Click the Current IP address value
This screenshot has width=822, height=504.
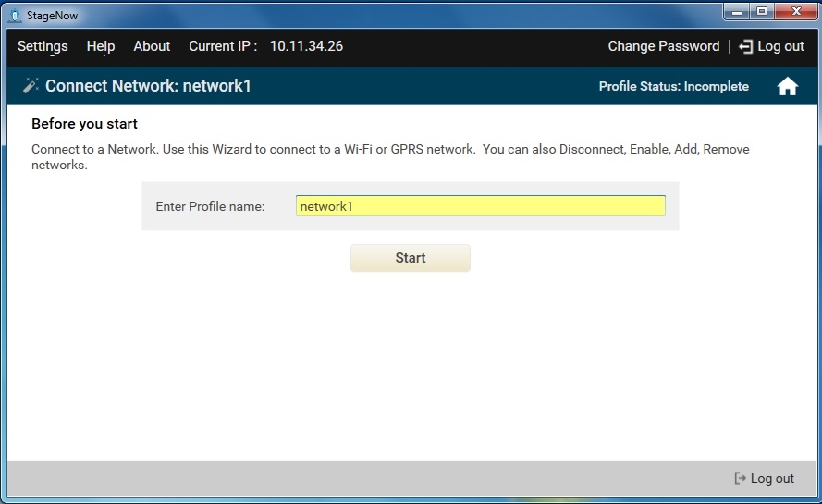306,46
